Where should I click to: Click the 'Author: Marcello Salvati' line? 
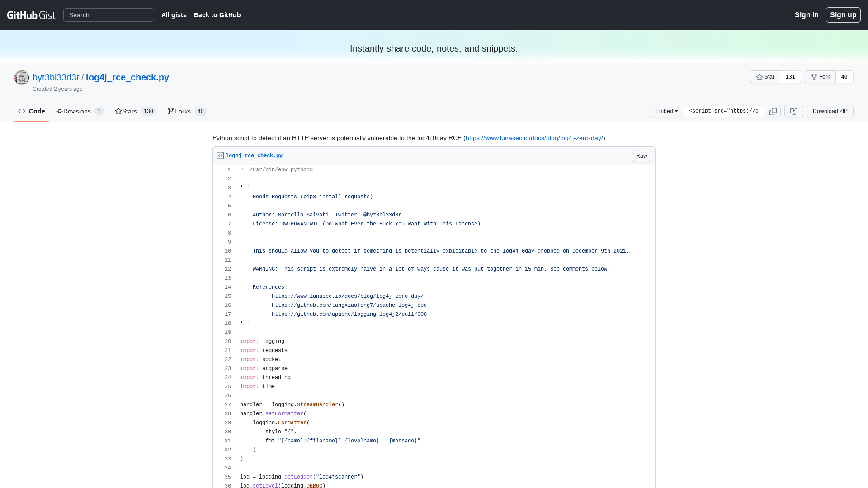pyautogui.click(x=327, y=215)
